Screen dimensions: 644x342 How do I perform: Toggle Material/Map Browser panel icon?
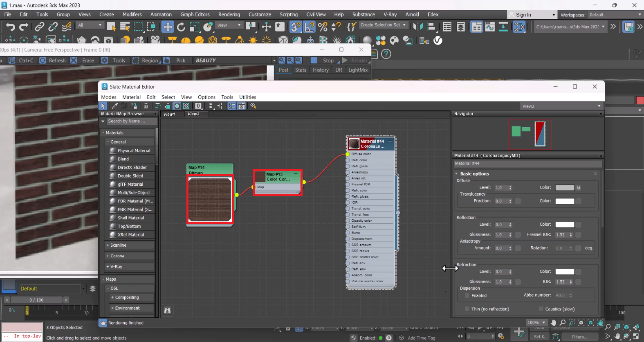(232, 106)
